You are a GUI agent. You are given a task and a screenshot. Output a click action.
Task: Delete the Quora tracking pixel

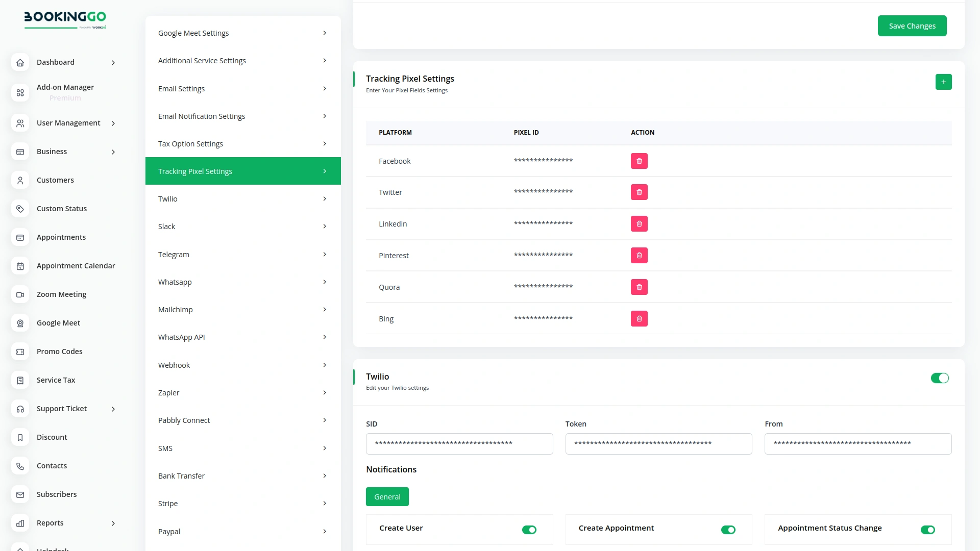click(x=639, y=287)
